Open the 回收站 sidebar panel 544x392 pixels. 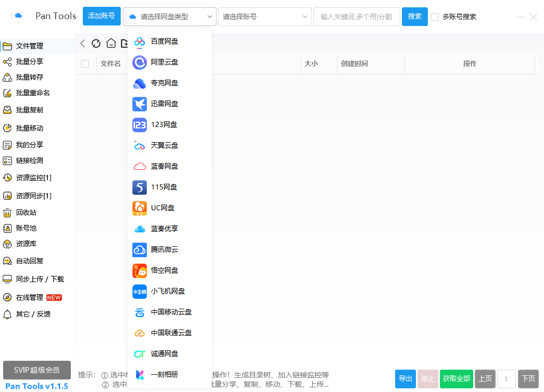[x=26, y=212]
